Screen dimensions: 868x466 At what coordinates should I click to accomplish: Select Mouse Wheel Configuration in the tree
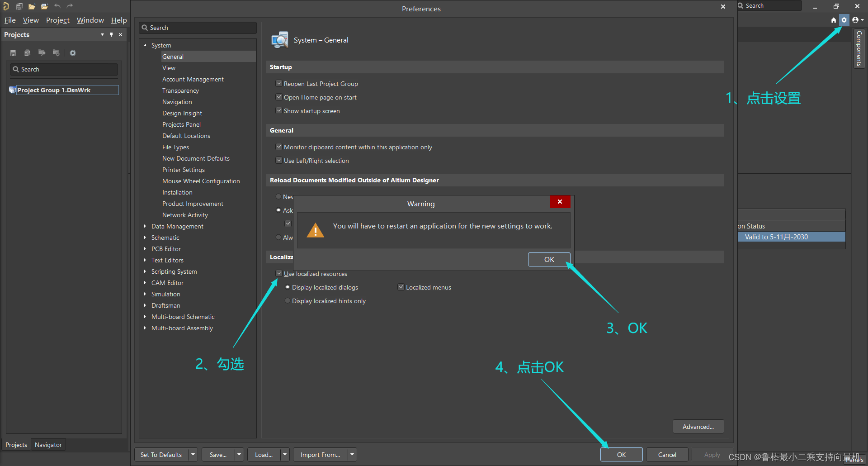[x=201, y=181]
